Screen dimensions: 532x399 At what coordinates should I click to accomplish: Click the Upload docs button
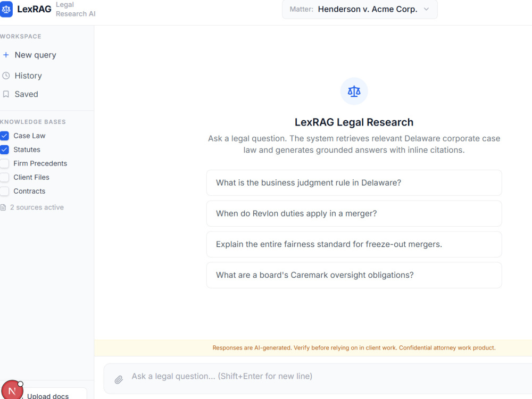click(48, 395)
